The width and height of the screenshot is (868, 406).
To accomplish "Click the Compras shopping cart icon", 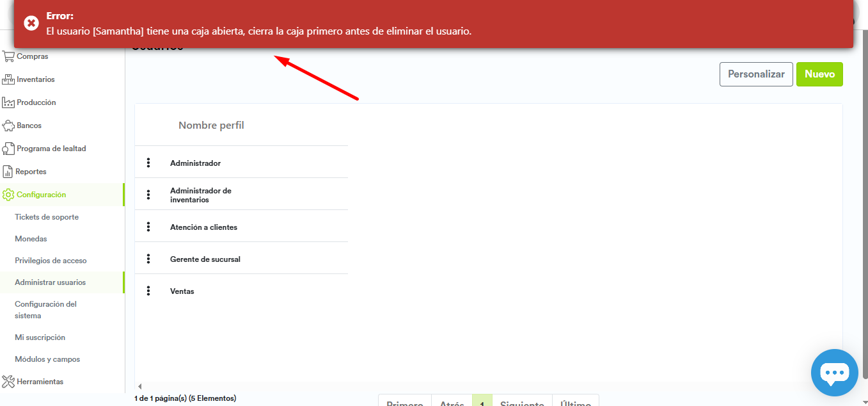I will 8,56.
